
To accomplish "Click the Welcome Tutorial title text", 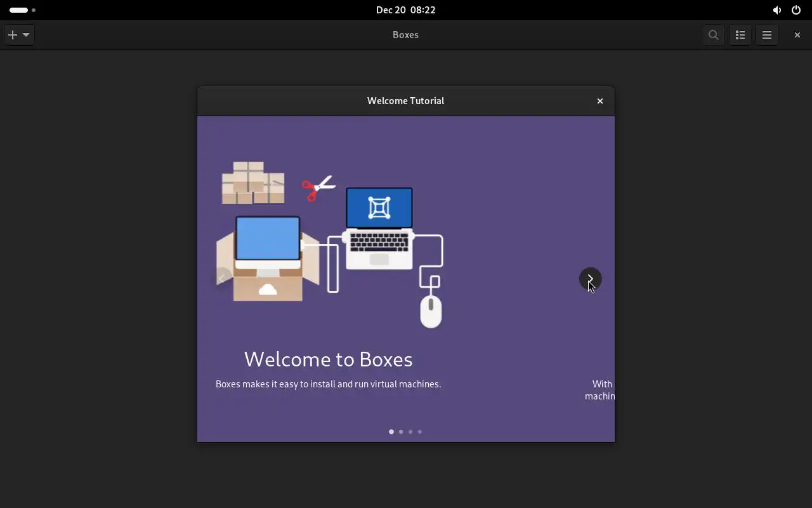I will [x=406, y=101].
